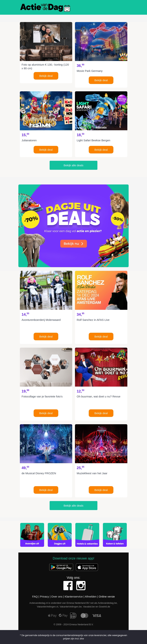Open the Online versie link
This screenshot has width=147, height=644.
coord(107,596)
